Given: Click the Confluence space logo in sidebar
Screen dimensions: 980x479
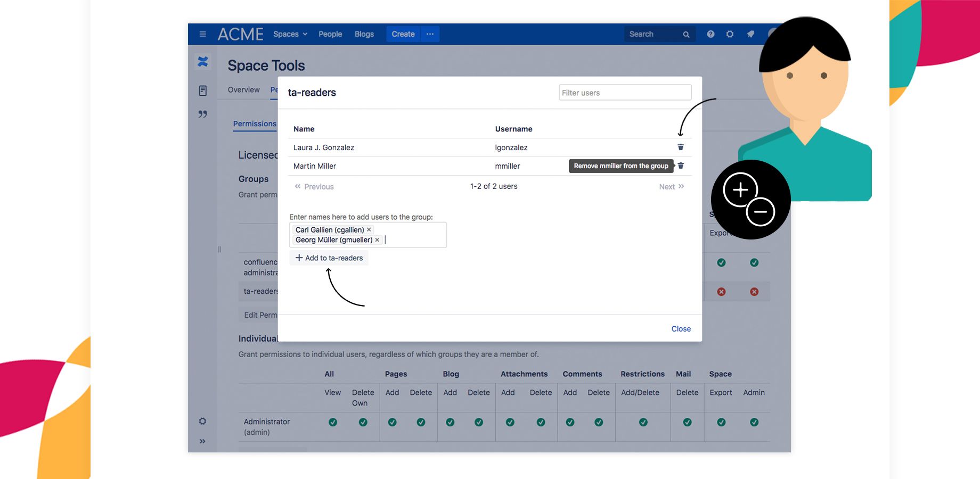Looking at the screenshot, I should coord(203,62).
